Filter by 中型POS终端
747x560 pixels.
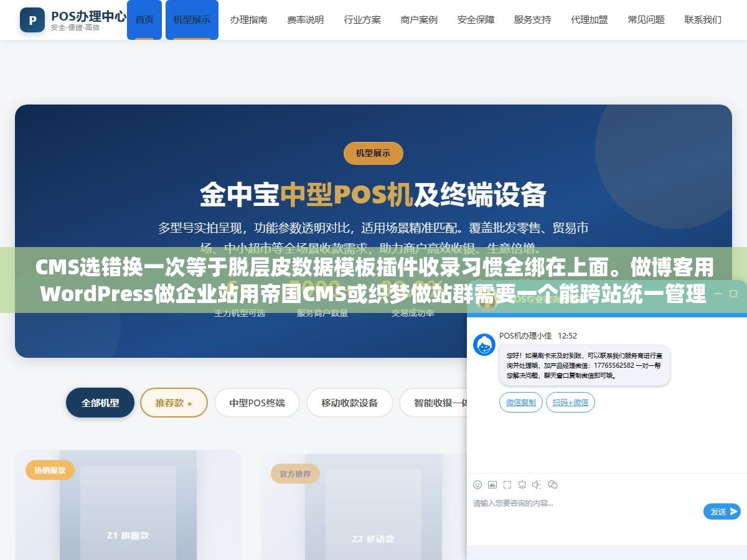257,403
